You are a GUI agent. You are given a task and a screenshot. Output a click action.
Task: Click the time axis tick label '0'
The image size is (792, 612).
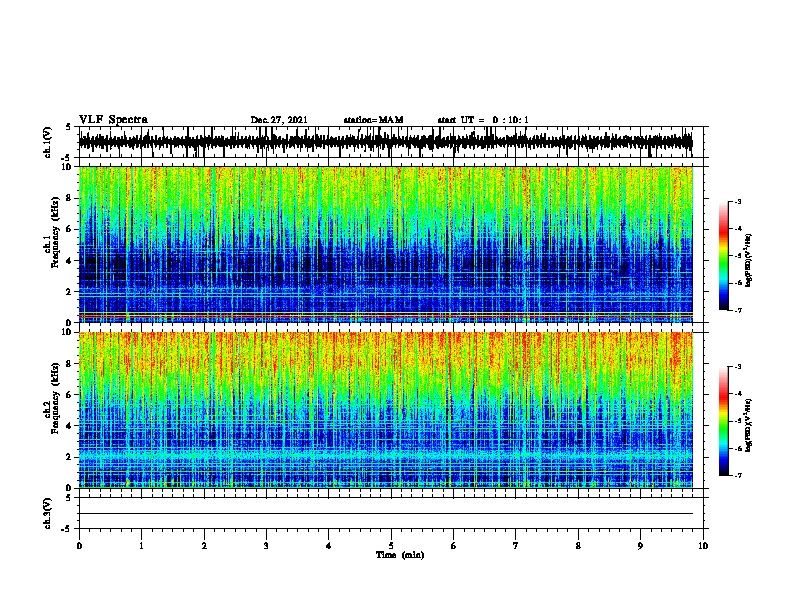point(79,545)
